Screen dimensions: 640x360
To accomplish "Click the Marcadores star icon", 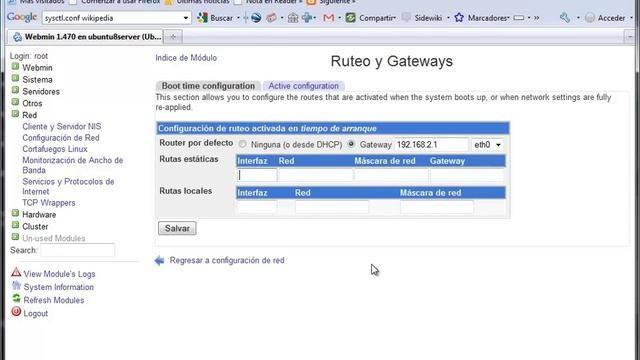I will coord(459,18).
